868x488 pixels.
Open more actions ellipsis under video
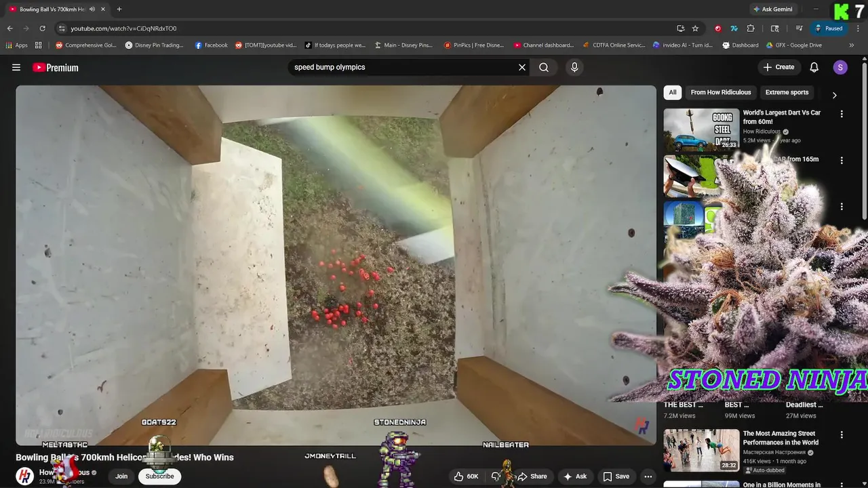click(648, 476)
